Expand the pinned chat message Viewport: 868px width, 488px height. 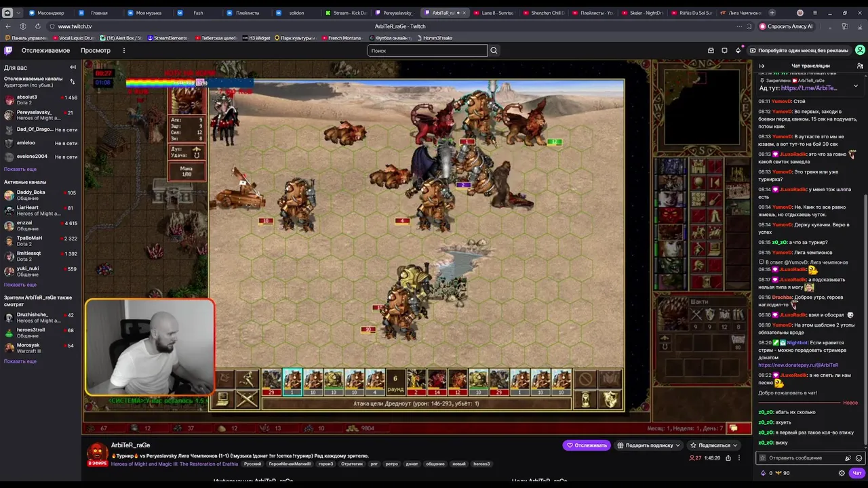(x=856, y=86)
